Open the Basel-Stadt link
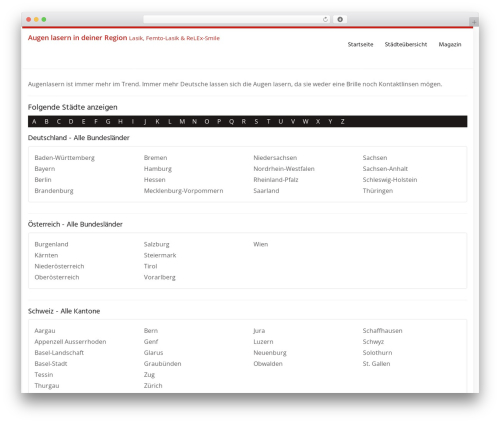 pos(51,364)
